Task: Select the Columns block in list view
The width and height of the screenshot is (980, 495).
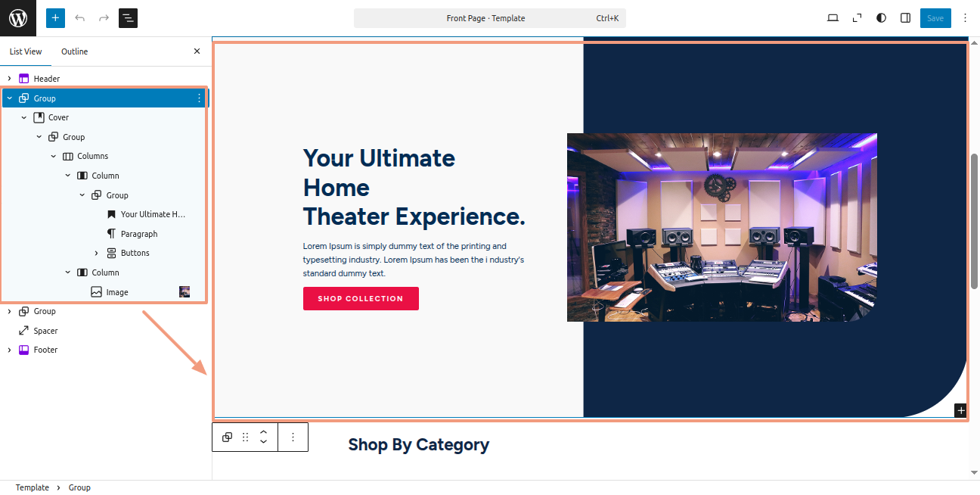Action: point(92,156)
